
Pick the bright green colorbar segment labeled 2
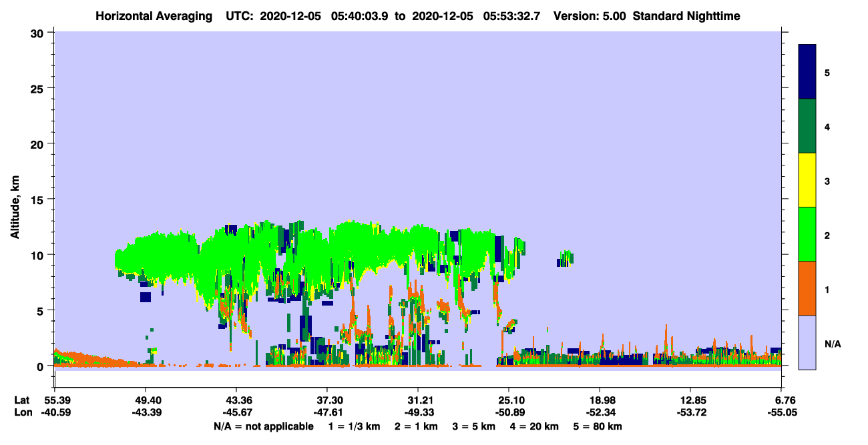pyautogui.click(x=807, y=234)
